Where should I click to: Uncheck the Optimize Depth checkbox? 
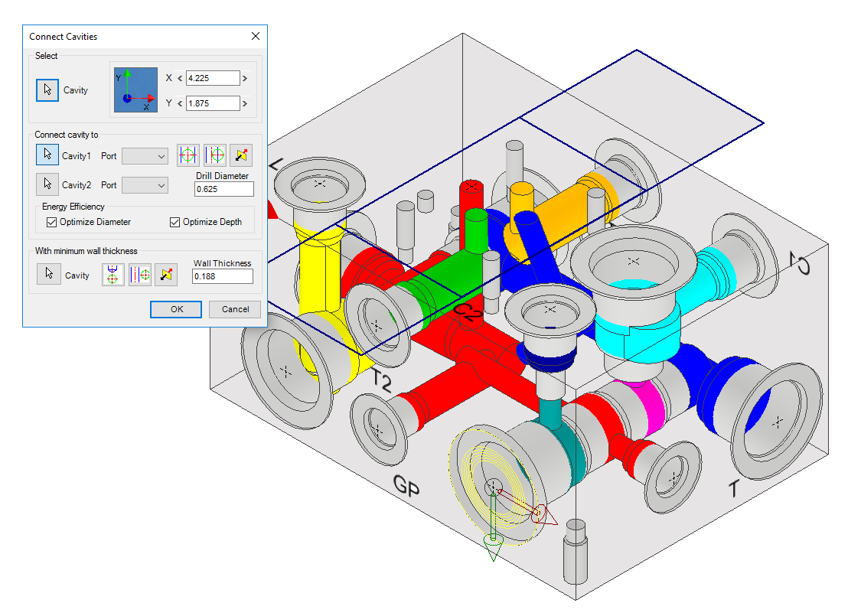coord(175,222)
